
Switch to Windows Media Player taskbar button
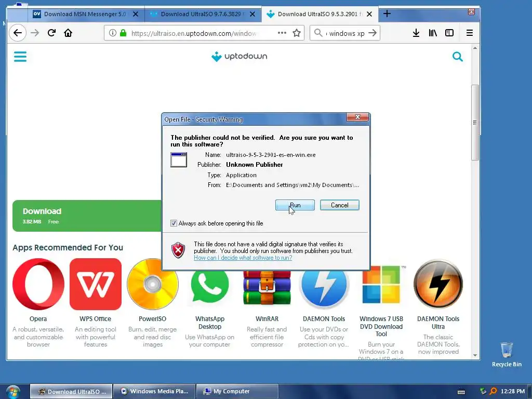pos(154,392)
